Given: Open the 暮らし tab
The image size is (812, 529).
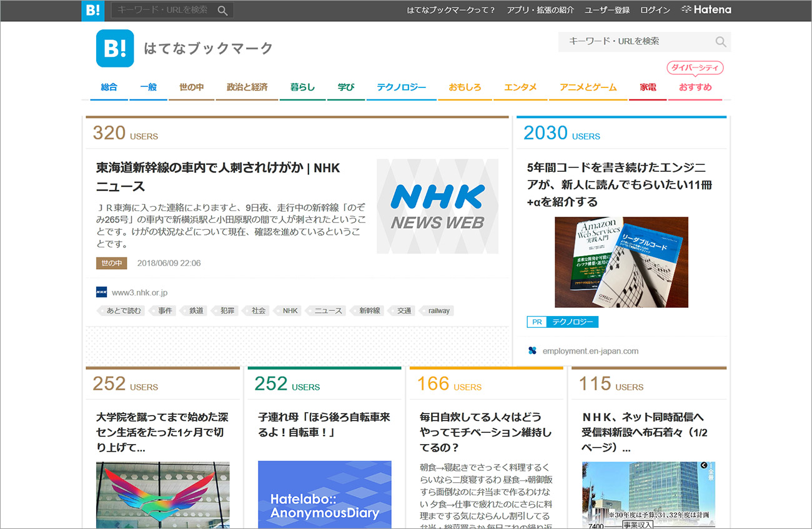Looking at the screenshot, I should pyautogui.click(x=302, y=87).
